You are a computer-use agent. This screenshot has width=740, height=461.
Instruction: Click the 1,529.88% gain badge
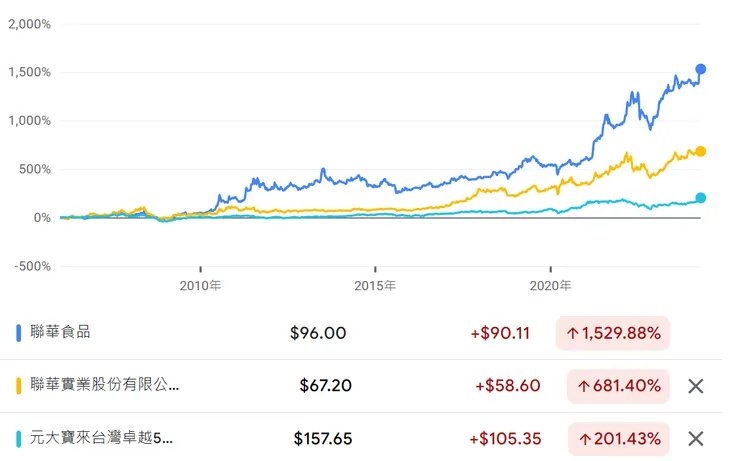(x=613, y=333)
